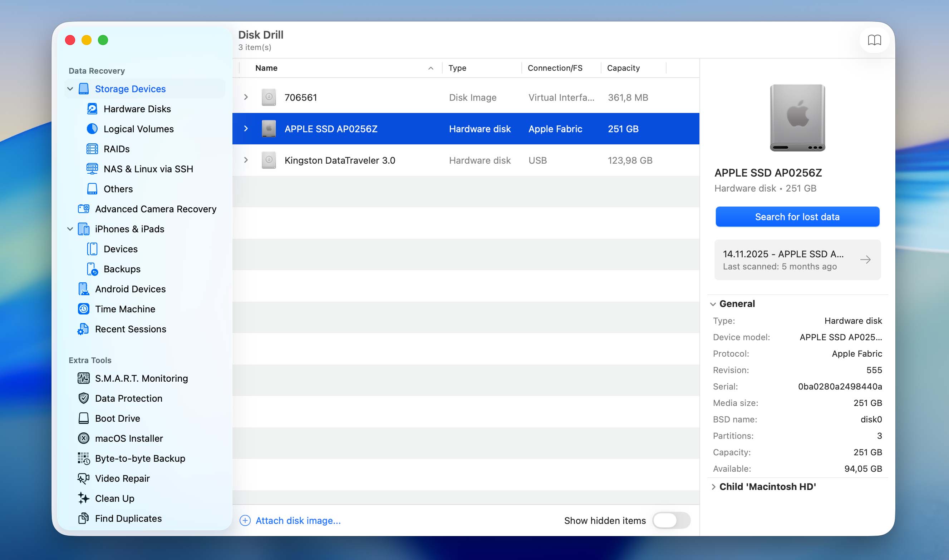Open the Clean Up tool
The height and width of the screenshot is (560, 949).
click(114, 498)
